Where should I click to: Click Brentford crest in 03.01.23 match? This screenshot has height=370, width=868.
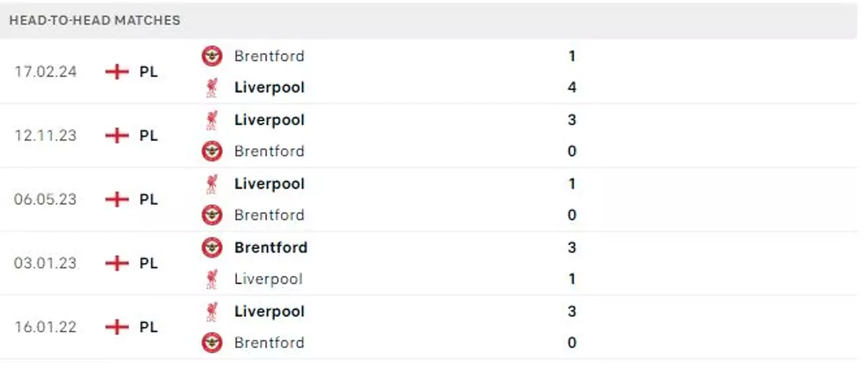click(212, 248)
